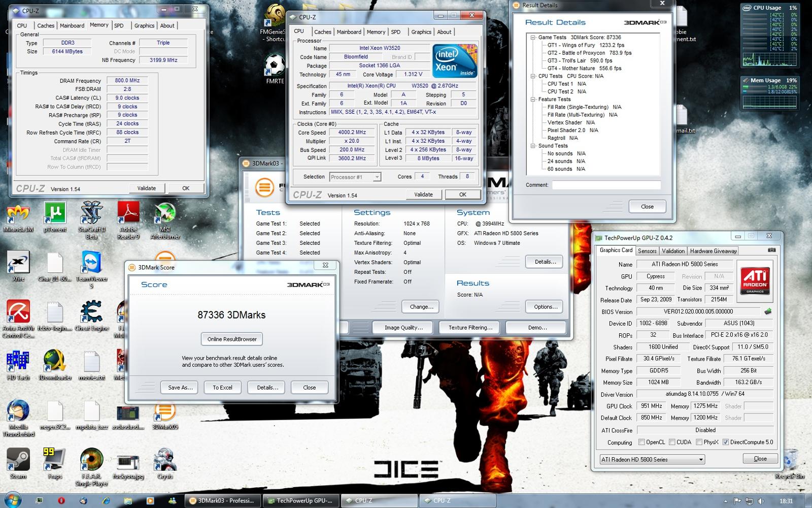Select the 'Pixel Shader 2.0' result row
The width and height of the screenshot is (812, 508).
[x=572, y=130]
